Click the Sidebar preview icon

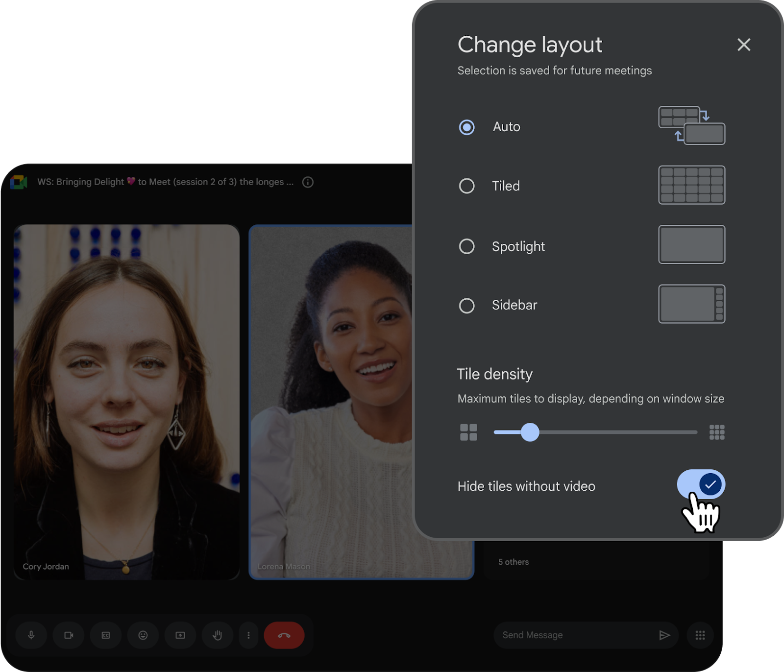coord(691,304)
